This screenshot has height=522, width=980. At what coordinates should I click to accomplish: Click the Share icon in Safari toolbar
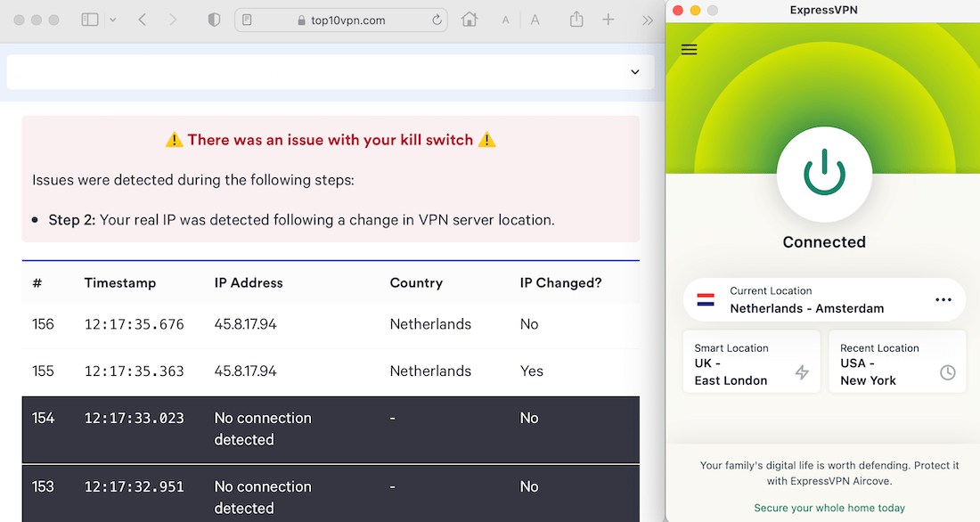pos(576,19)
